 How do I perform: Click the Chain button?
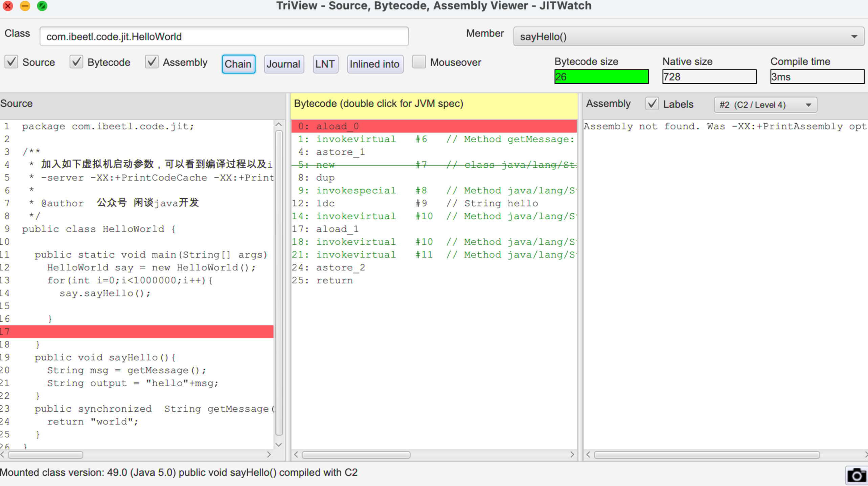(x=238, y=64)
